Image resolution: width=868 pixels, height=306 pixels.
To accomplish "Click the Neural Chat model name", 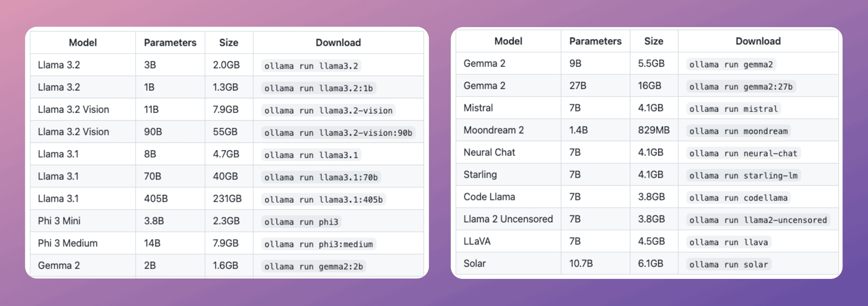I will click(489, 152).
